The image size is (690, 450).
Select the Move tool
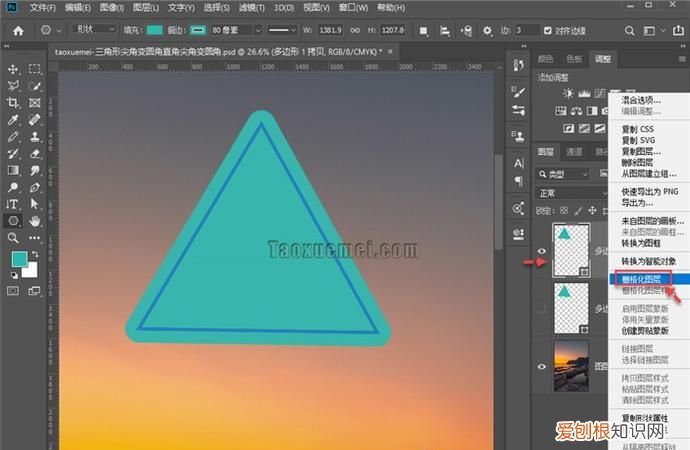pos(14,69)
